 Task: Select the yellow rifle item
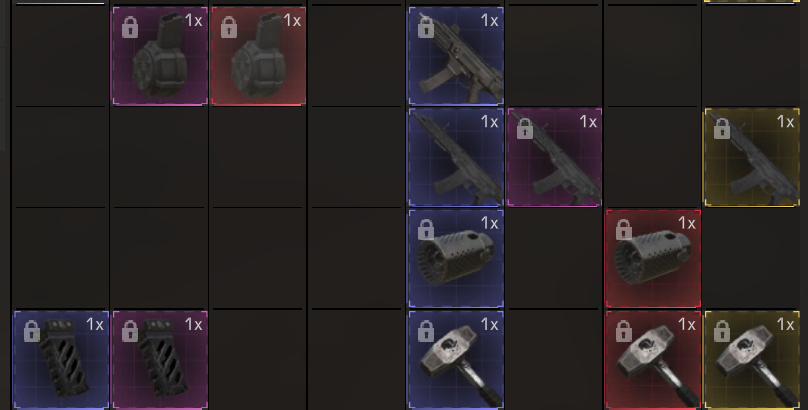click(x=752, y=157)
